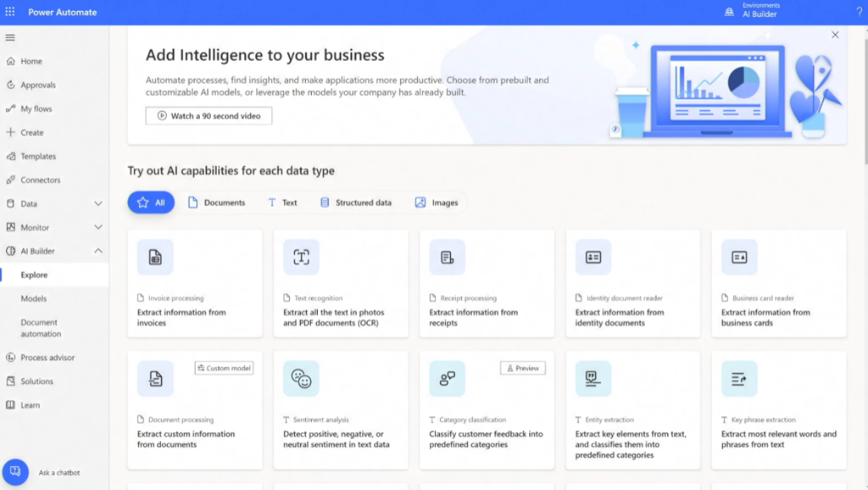Watch the 90 second video

click(209, 115)
